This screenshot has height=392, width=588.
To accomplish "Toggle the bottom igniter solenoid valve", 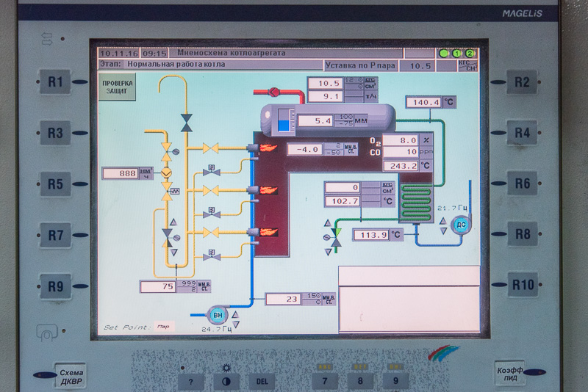I will pos(212,255).
